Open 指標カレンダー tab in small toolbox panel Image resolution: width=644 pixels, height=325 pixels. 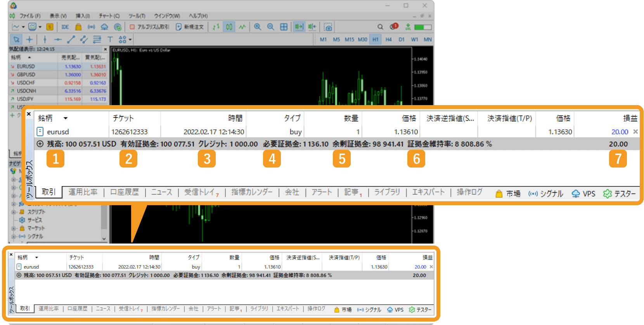[166, 309]
